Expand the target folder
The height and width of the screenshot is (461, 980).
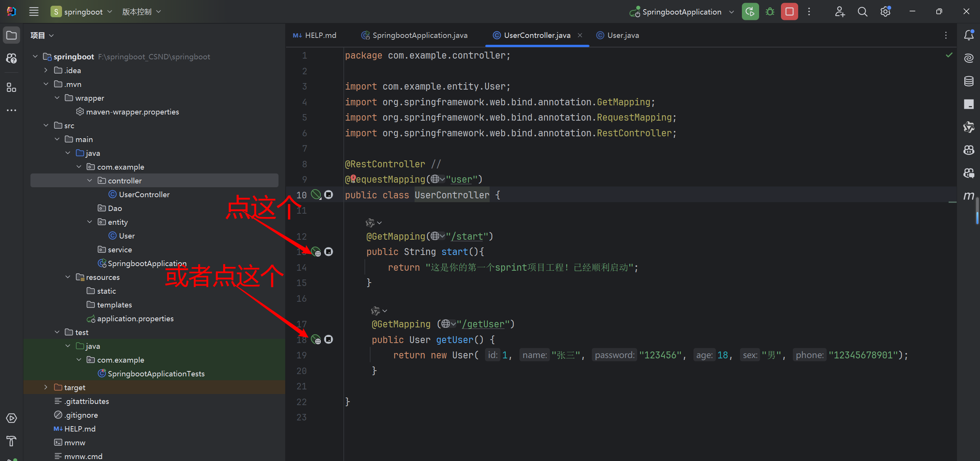coord(46,387)
